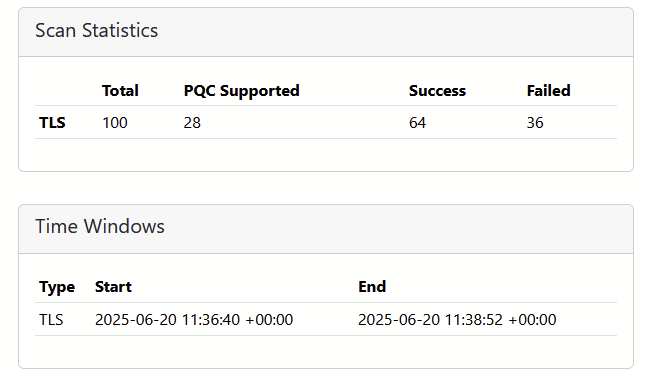Select the Type column header
Image resolution: width=651 pixels, height=377 pixels.
pos(57,287)
